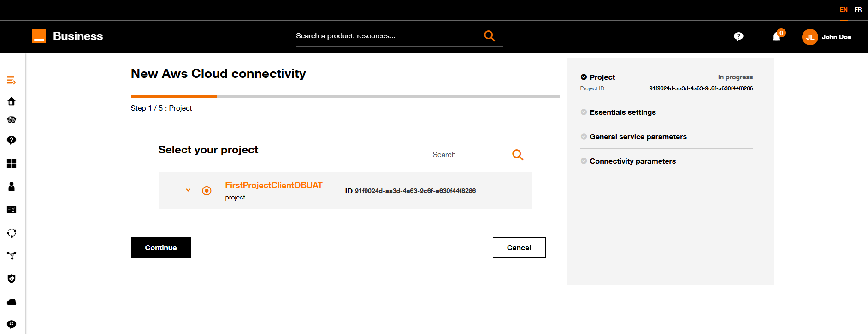868x334 pixels.
Task: Expand the FirstProjectClientOBUAT project chevron
Action: click(188, 190)
